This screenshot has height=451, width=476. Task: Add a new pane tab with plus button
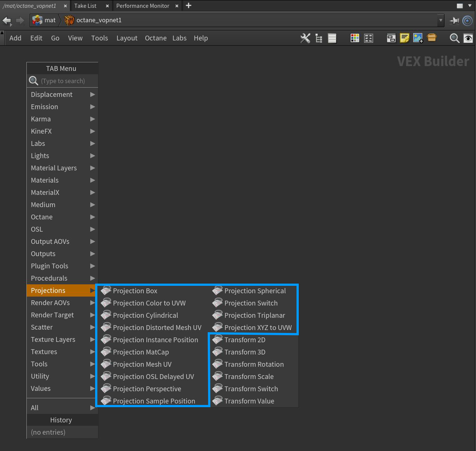pyautogui.click(x=189, y=6)
